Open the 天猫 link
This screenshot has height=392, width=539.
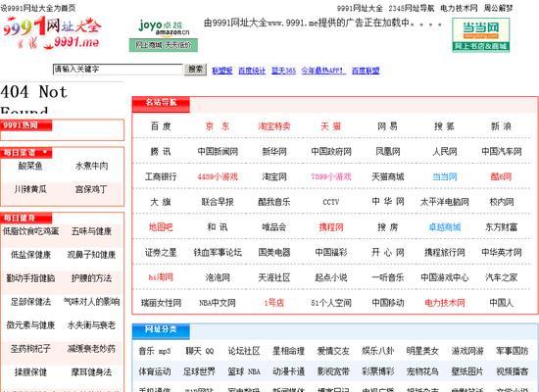tap(330, 126)
